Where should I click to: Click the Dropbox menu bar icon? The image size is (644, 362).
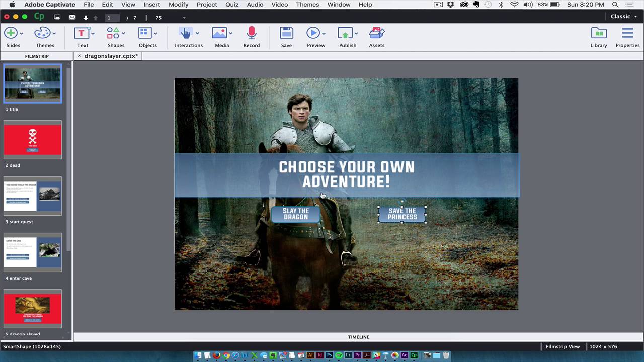click(451, 5)
